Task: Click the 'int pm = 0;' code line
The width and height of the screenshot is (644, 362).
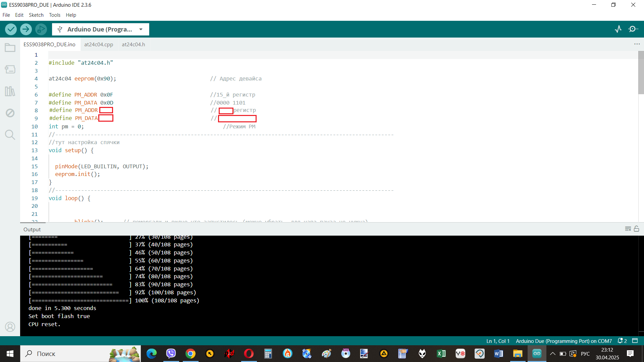Action: [x=66, y=127]
